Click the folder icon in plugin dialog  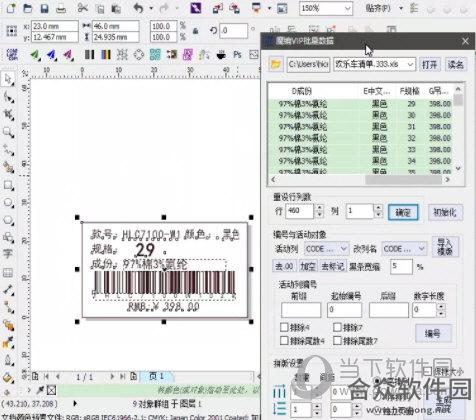[x=276, y=64]
